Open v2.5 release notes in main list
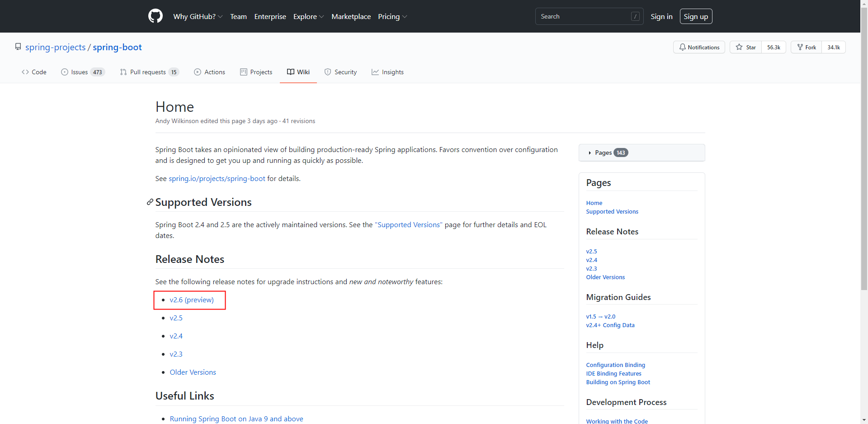Screen dimensions: 868x424 pos(176,318)
